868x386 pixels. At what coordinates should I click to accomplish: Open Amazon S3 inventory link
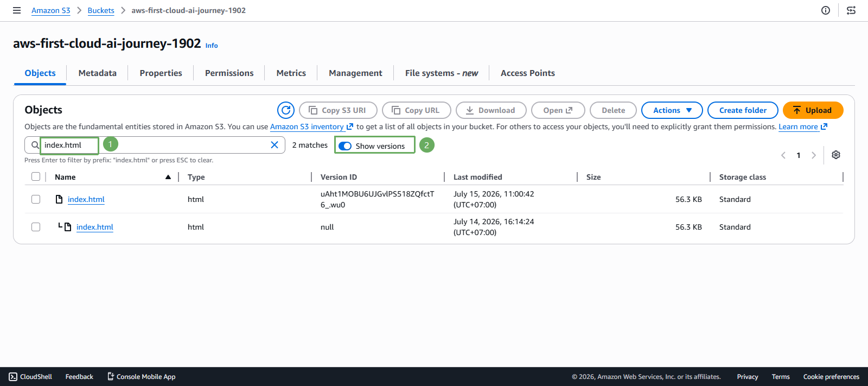tap(311, 126)
